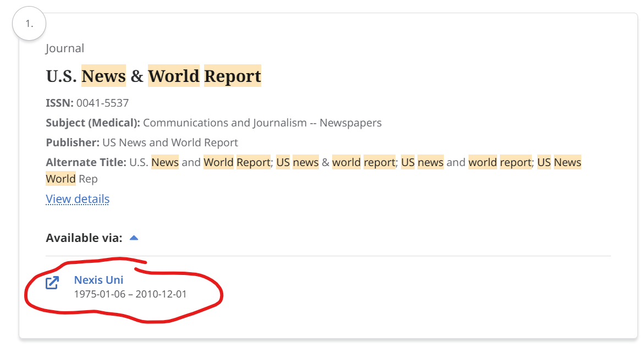
Task: Click the 'Available via:' heading
Action: (x=84, y=238)
